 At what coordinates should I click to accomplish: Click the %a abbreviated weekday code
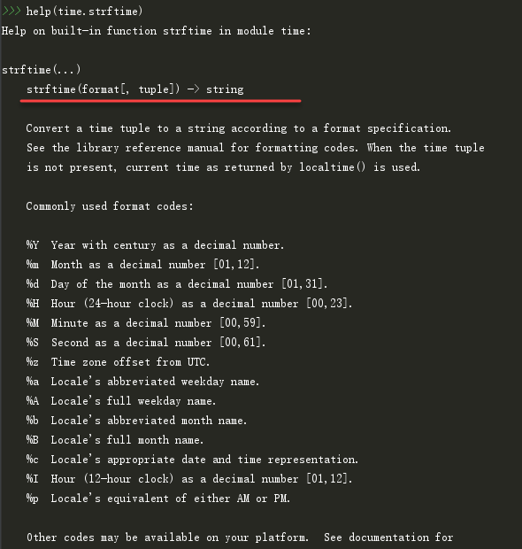tap(33, 381)
